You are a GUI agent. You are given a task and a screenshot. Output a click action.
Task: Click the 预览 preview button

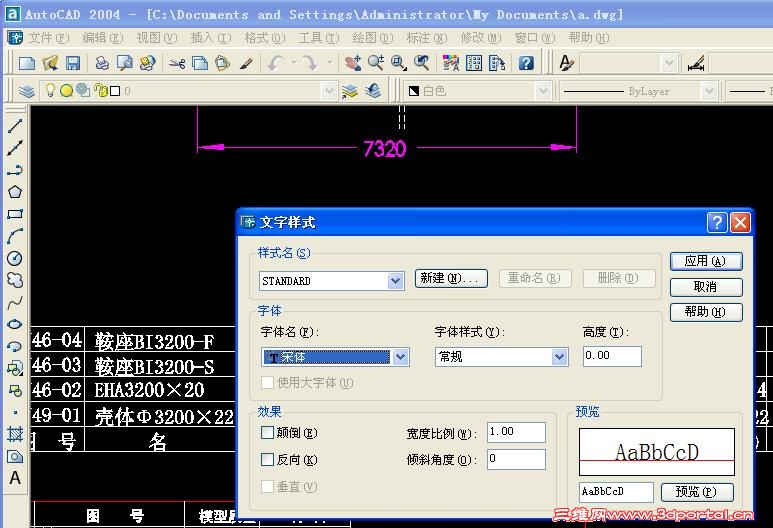click(697, 492)
